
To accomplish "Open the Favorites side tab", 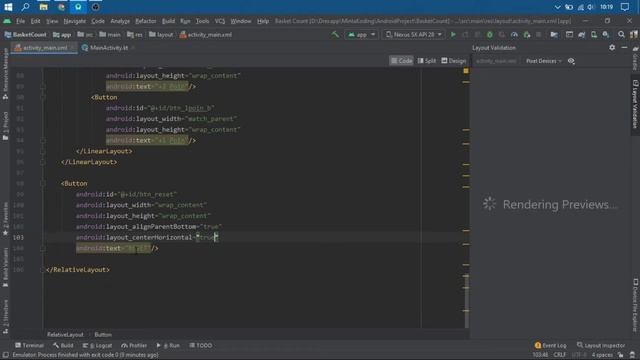I will (x=5, y=219).
